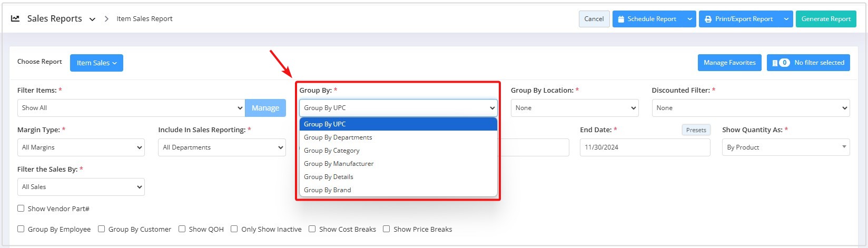868x248 pixels.
Task: Check the Group By Employee box
Action: [21, 229]
